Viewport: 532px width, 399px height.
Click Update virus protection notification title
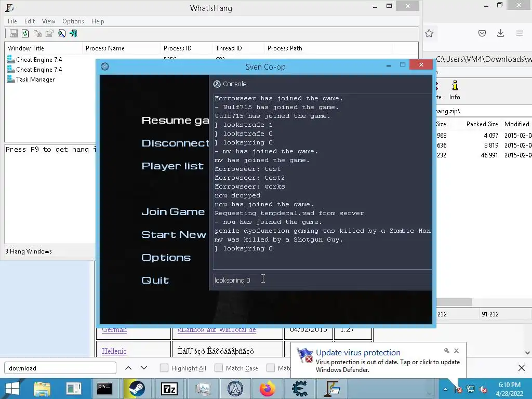[x=358, y=353]
